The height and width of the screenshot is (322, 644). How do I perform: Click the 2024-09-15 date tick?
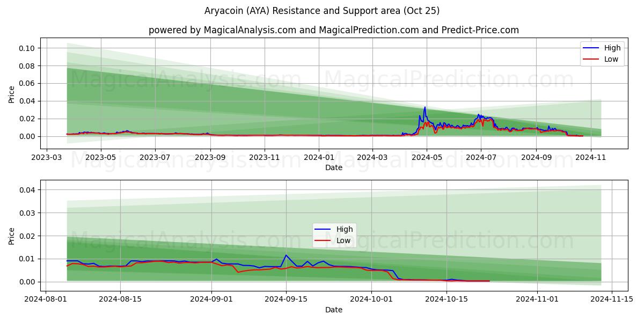click(x=286, y=299)
